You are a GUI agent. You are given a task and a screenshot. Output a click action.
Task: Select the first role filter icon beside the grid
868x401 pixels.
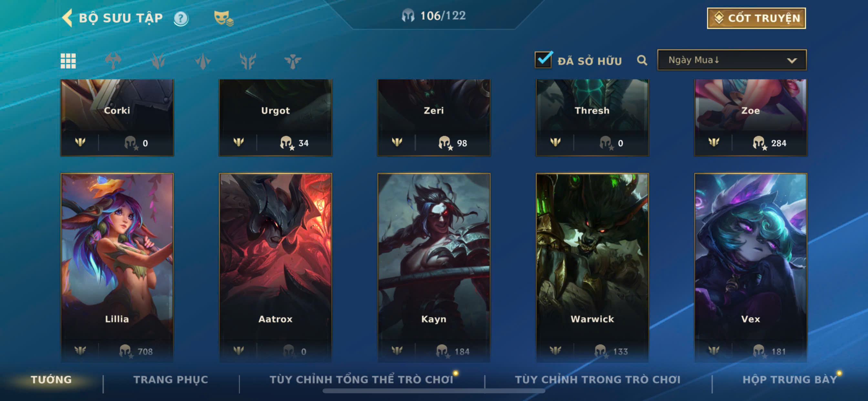coord(113,61)
